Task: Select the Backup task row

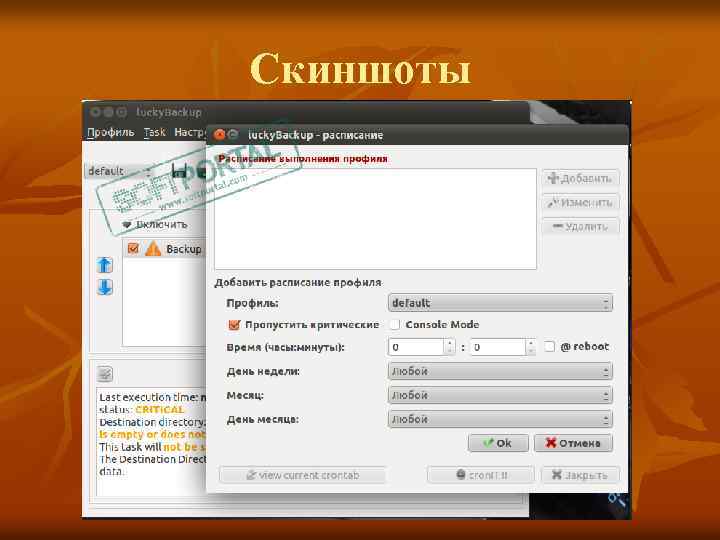Action: pos(164,249)
